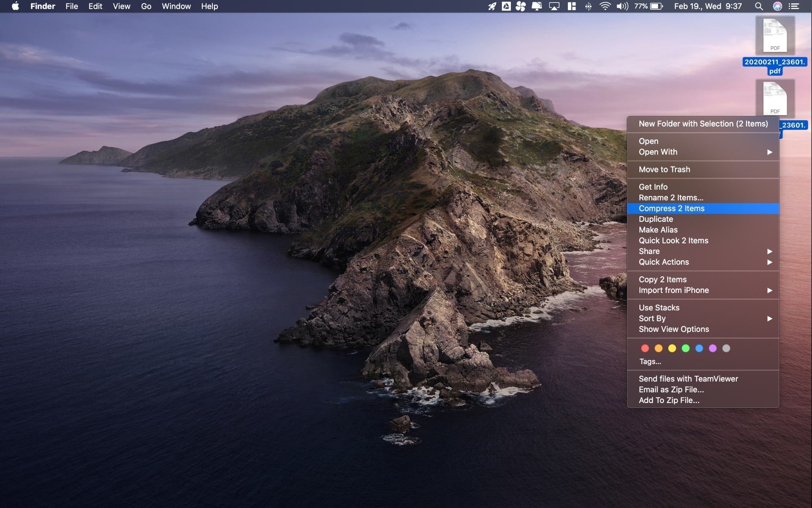
Task: Open the Edit menu
Action: (x=95, y=6)
